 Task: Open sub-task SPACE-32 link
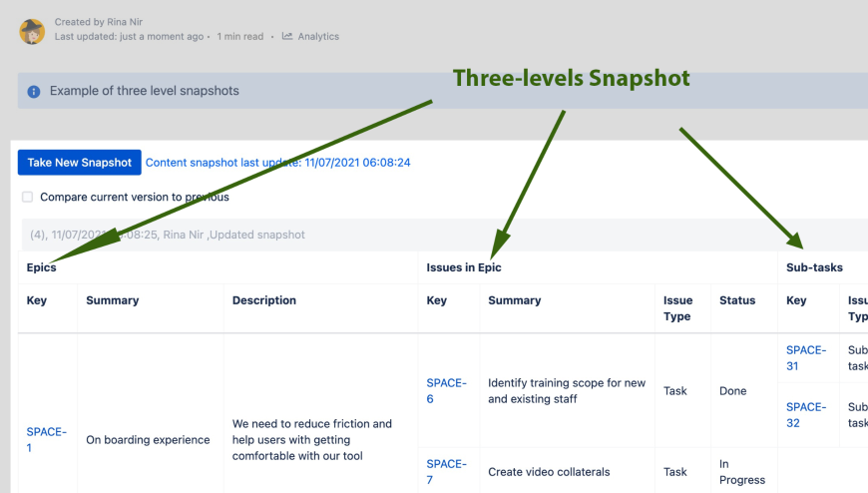[806, 415]
